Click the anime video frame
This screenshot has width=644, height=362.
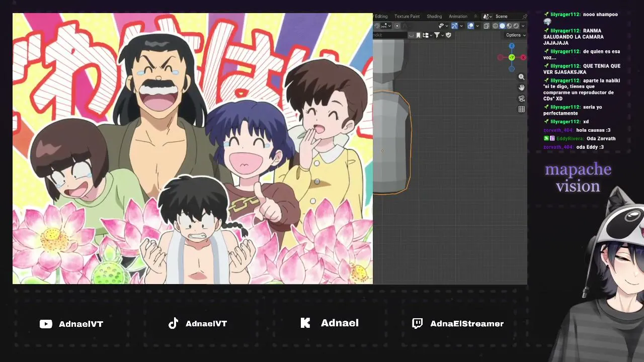[193, 149]
